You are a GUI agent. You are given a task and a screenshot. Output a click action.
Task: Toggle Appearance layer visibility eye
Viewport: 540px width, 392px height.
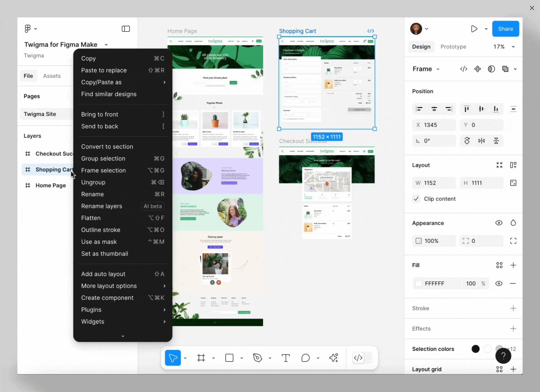pos(499,223)
